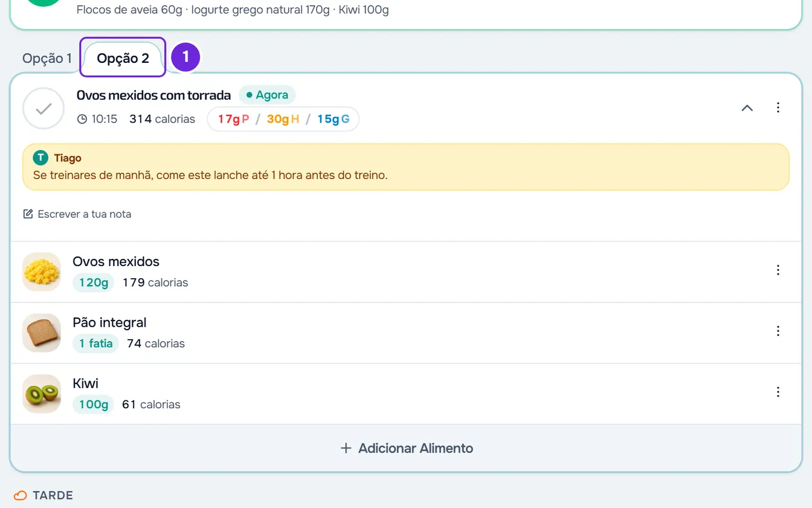Click Escrever a tua nota link

(77, 214)
